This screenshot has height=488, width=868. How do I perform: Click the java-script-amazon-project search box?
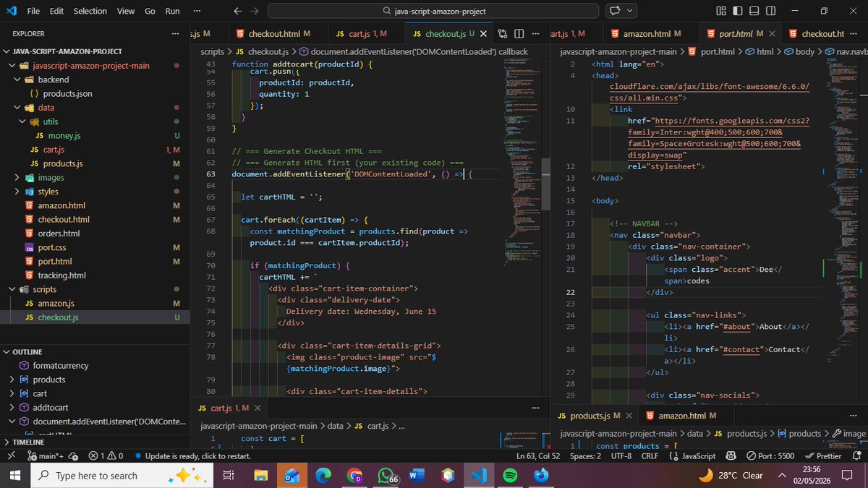point(433,11)
